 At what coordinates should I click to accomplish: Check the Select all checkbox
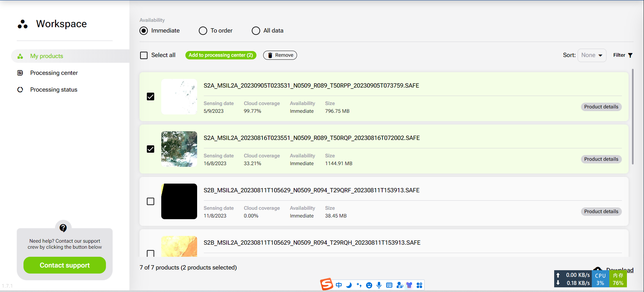144,55
